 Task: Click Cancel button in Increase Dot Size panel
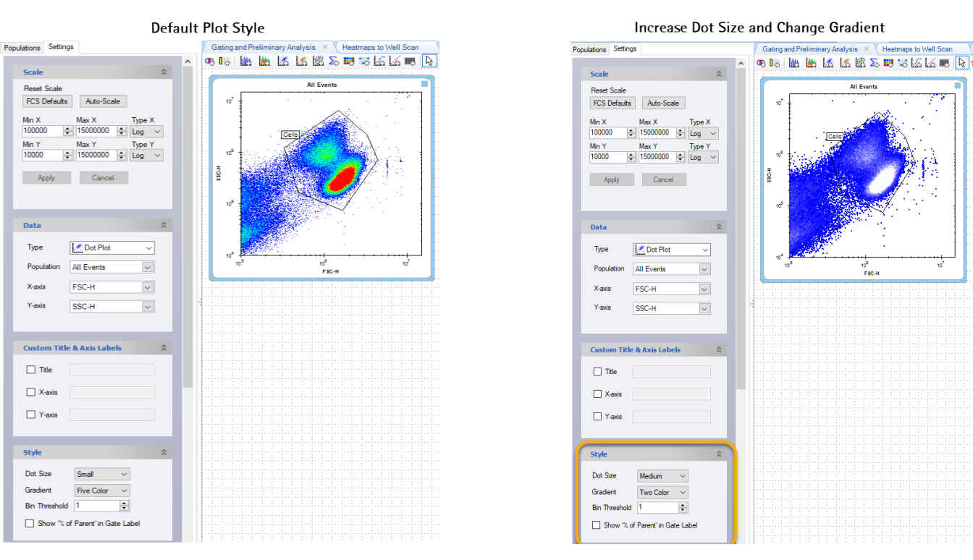point(664,179)
